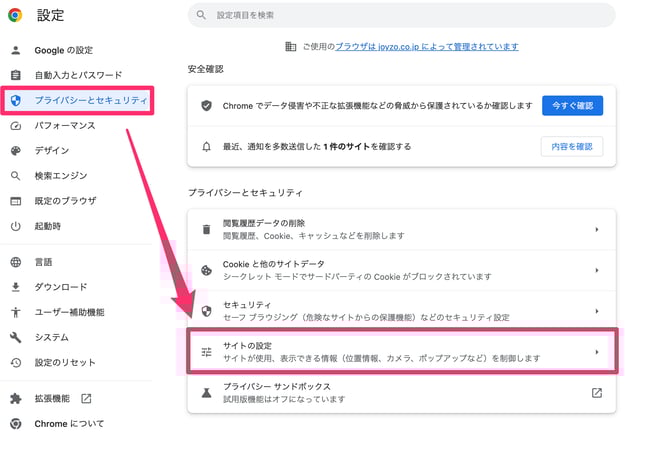Open セキュリティ settings row
Image resolution: width=670 pixels, height=469 pixels.
(x=402, y=311)
